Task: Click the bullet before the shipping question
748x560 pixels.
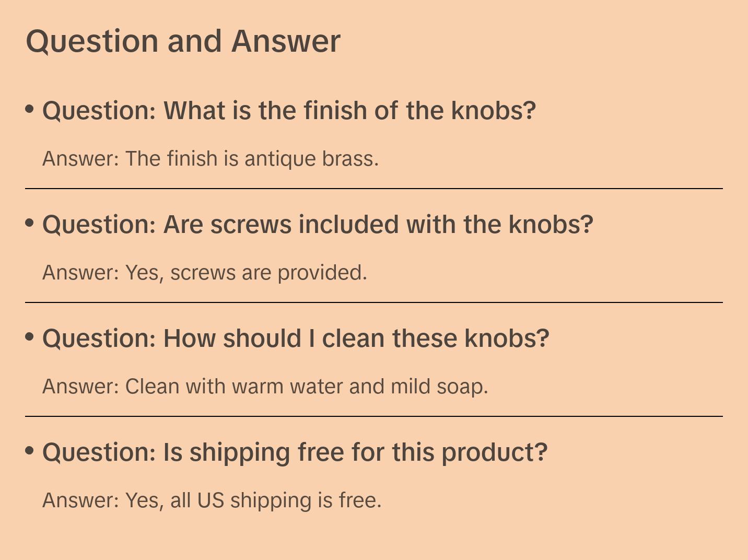Action: (30, 451)
